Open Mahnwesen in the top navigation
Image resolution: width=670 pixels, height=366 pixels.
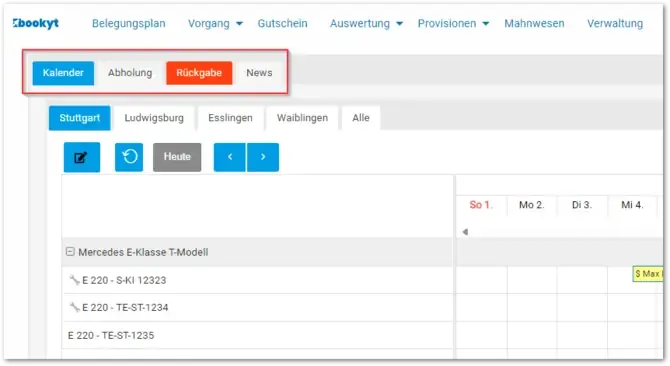[x=534, y=23]
